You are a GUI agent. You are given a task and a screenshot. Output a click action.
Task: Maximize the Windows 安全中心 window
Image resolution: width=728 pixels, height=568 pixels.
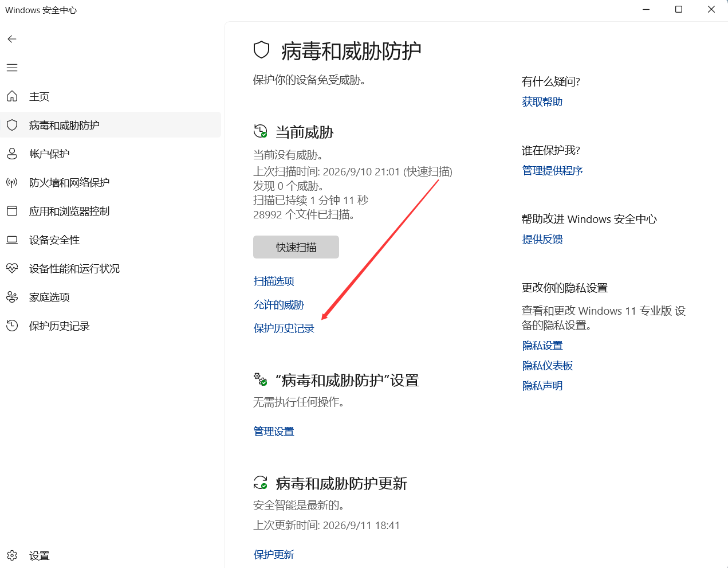(x=679, y=10)
